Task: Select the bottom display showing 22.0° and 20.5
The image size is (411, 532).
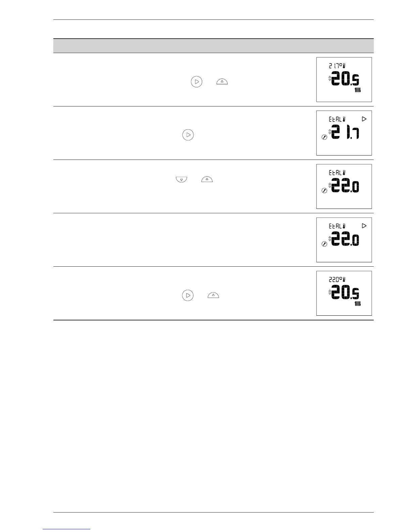Action: [x=344, y=293]
